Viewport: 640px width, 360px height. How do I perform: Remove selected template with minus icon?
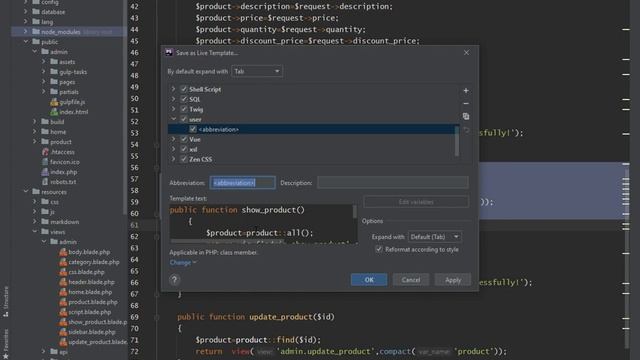click(x=466, y=104)
